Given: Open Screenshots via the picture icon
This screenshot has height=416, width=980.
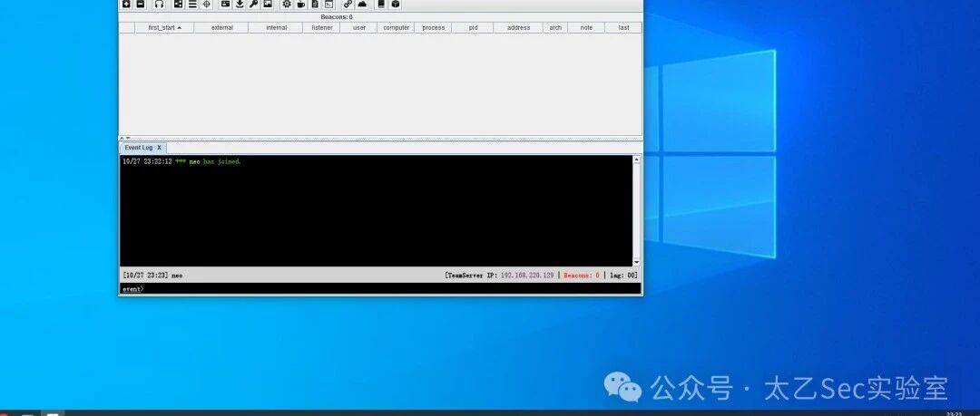Looking at the screenshot, I should [x=268, y=5].
